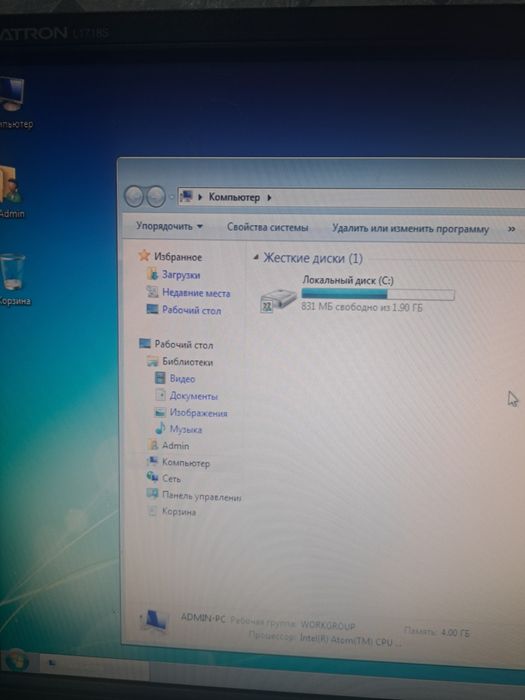The image size is (525, 700).
Task: Click the Изображения library icon
Action: (x=160, y=412)
